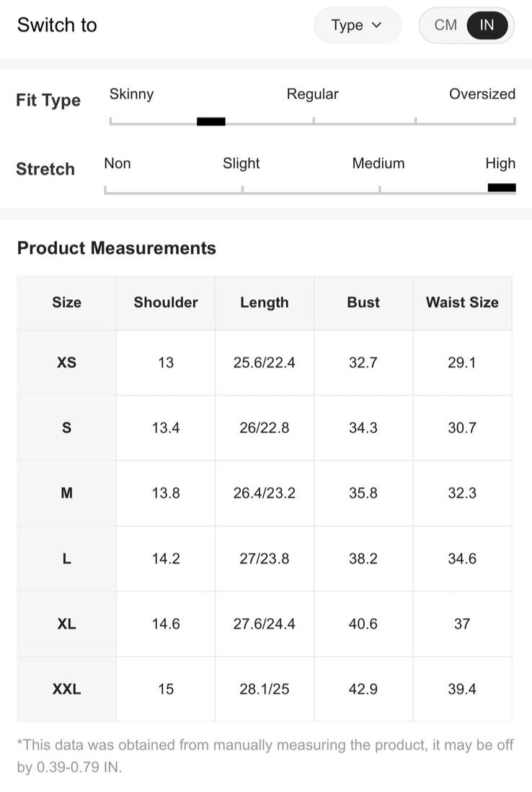Click the chevron arrow beside Type
532x792 pixels.
[376, 25]
